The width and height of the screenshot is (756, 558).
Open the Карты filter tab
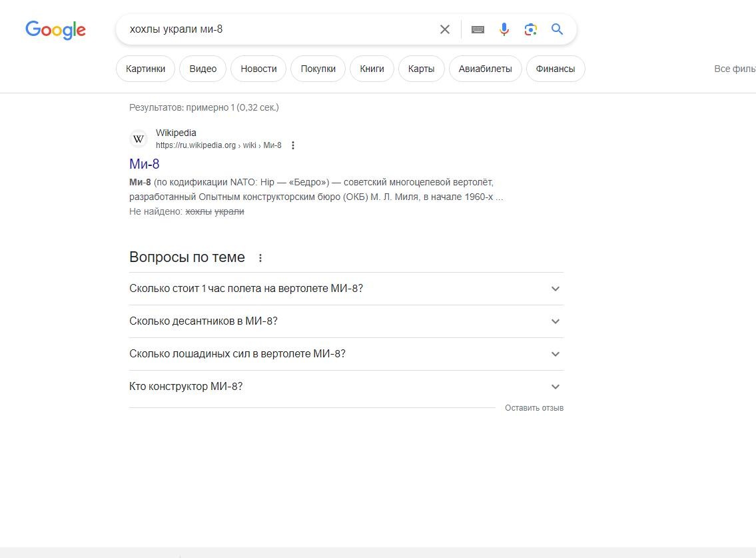(x=422, y=69)
